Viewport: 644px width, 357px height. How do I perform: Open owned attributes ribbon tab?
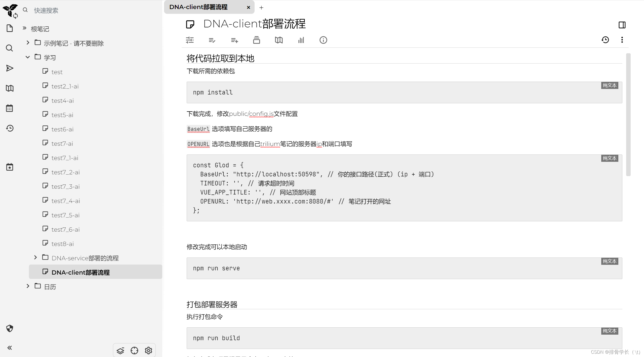pos(212,40)
